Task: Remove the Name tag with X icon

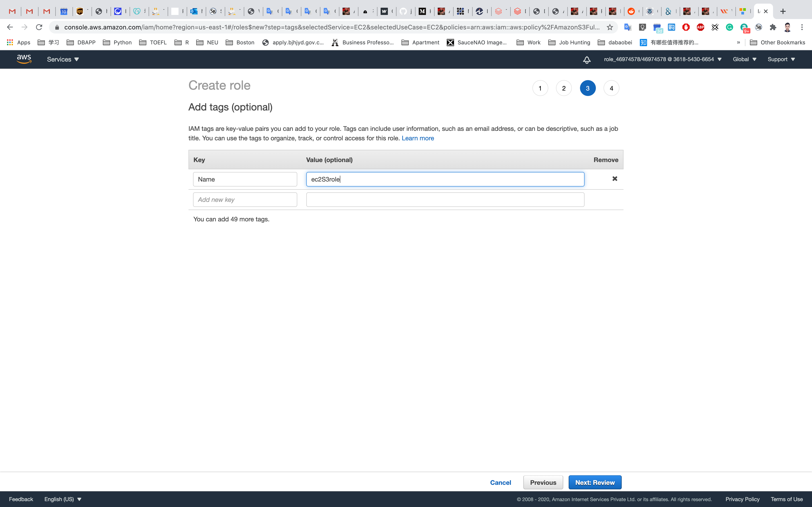Action: click(x=614, y=179)
